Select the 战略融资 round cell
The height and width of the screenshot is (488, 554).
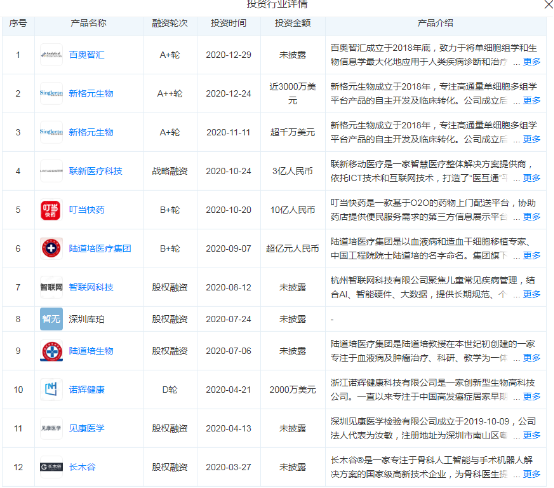coord(170,171)
